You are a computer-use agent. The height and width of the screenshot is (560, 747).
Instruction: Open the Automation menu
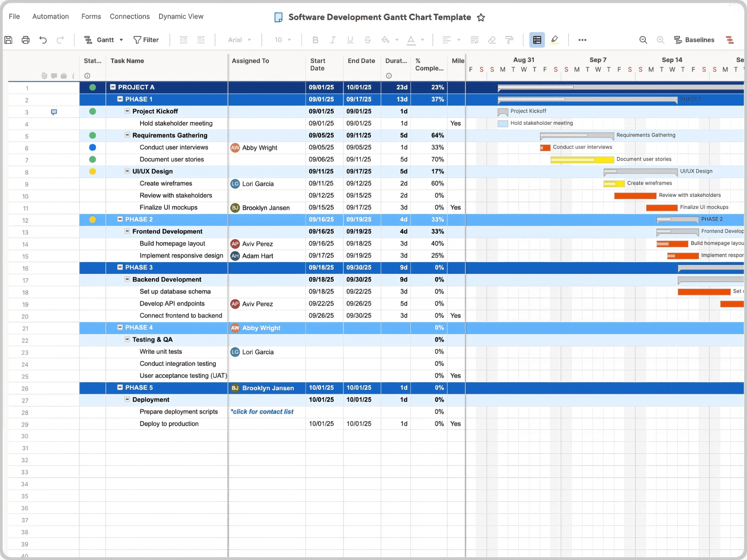coord(50,16)
